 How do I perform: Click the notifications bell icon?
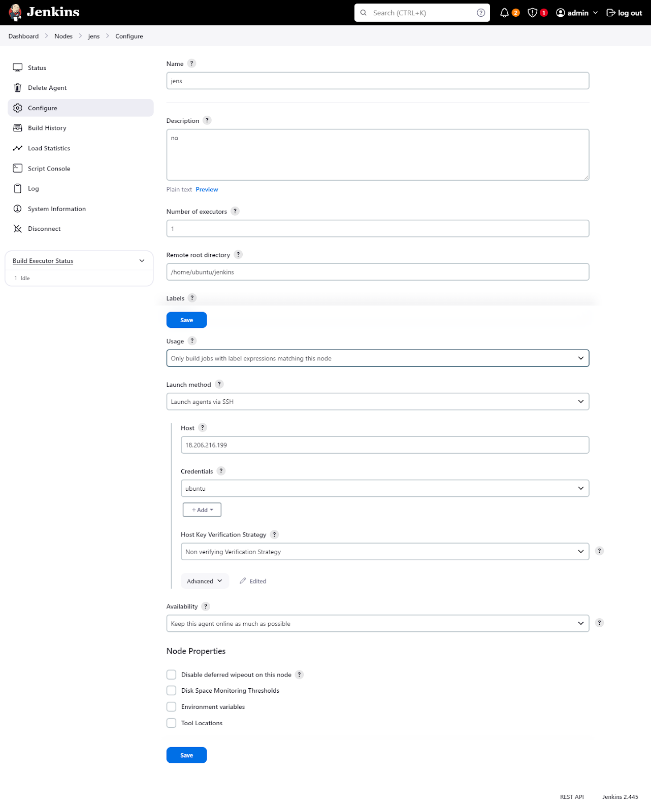coord(504,13)
